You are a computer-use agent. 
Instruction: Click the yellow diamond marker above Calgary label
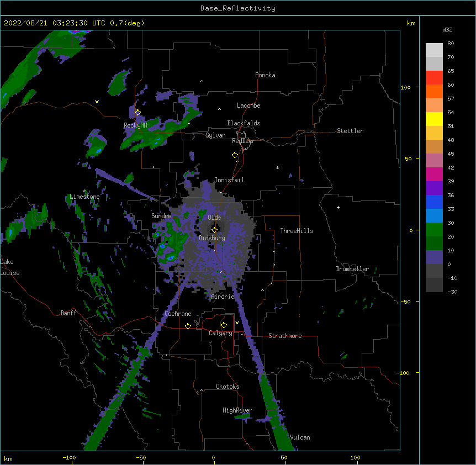(x=224, y=325)
